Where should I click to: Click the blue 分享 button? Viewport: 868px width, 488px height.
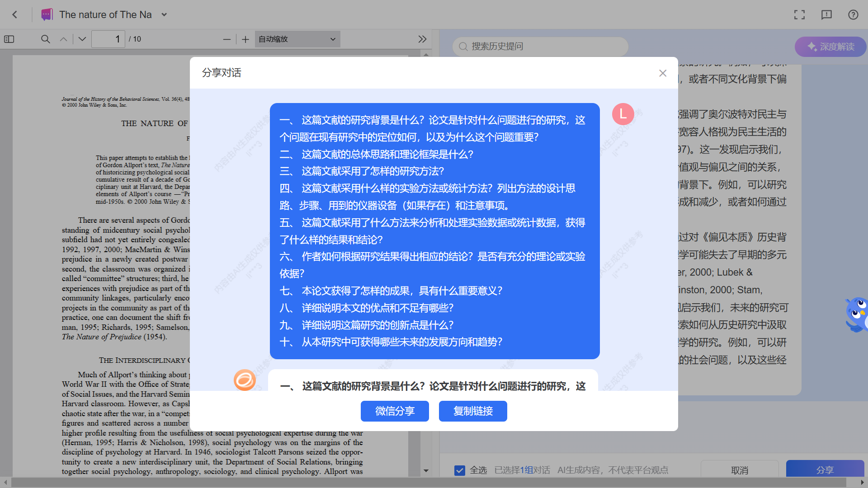pyautogui.click(x=825, y=470)
